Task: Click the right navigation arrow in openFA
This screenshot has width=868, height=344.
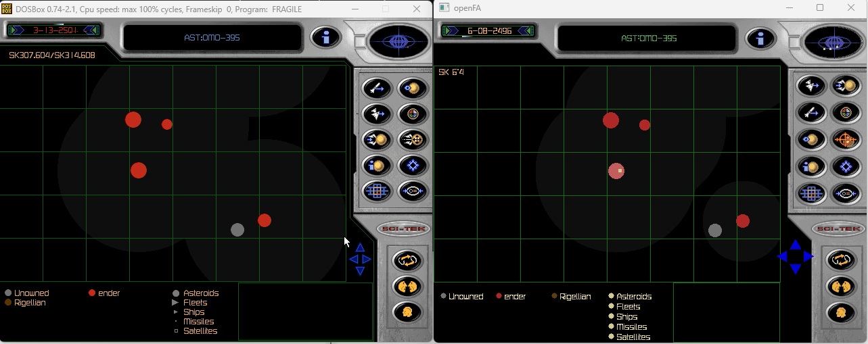Action: tap(808, 256)
